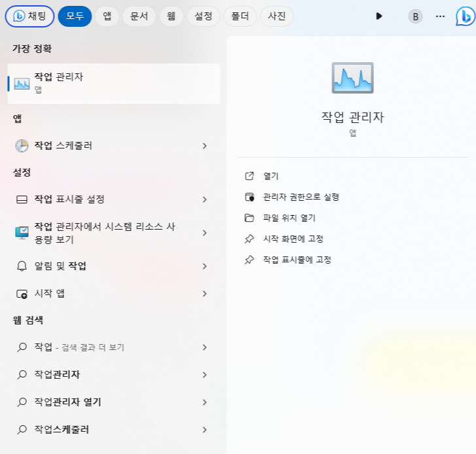The image size is (476, 454).
Task: Click the large Bing logo icon
Action: [466, 16]
